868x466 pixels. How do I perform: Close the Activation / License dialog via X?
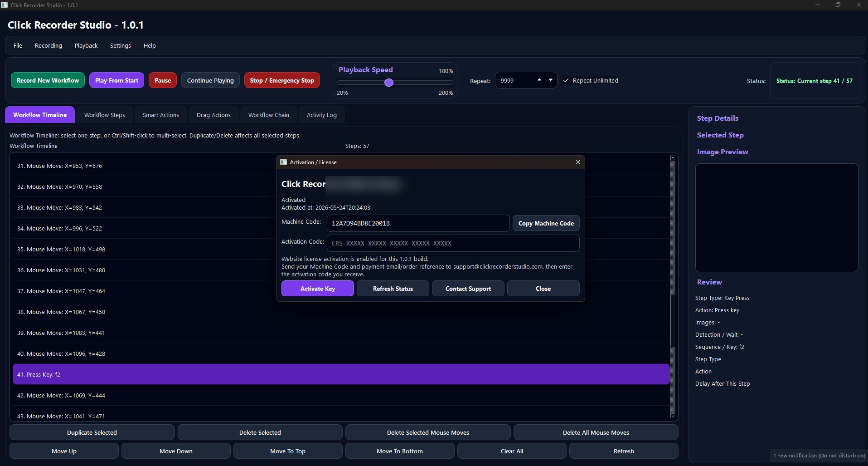[578, 162]
